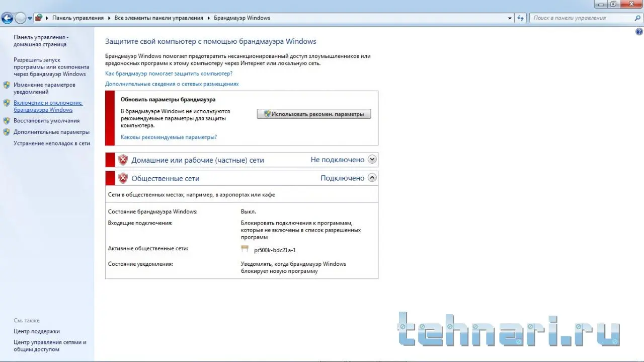
Task: Click 'Активные общественные сети:' label
Action: pos(148,248)
